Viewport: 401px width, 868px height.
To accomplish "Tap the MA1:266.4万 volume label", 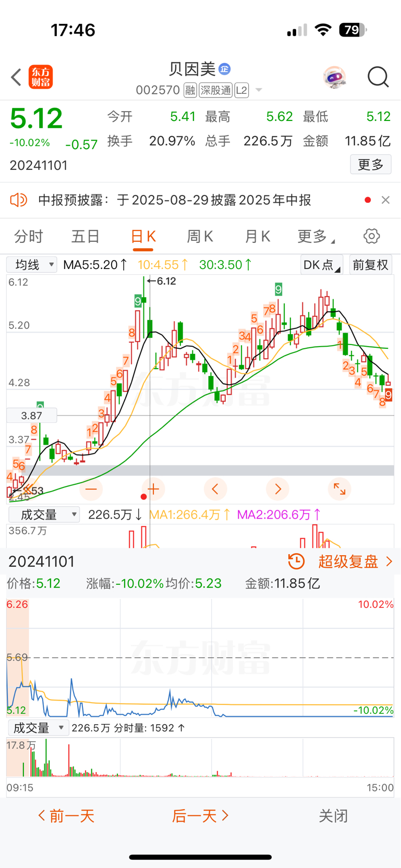I will coord(190,515).
